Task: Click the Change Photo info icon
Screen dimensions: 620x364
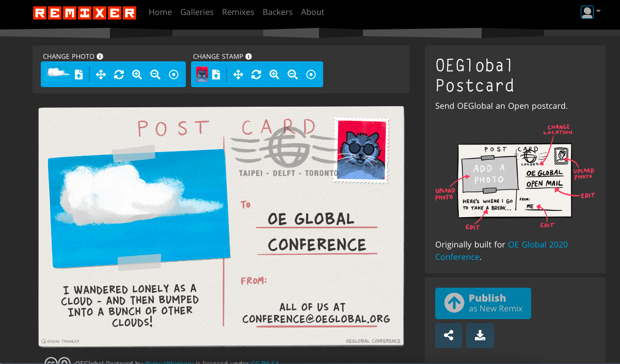Action: coord(100,56)
